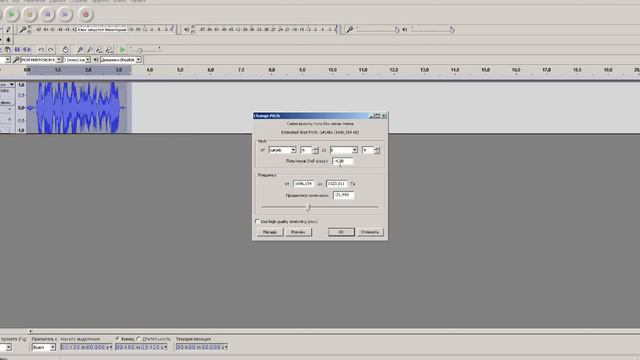
Task: Select the Draw pencil tool
Action: point(9,29)
